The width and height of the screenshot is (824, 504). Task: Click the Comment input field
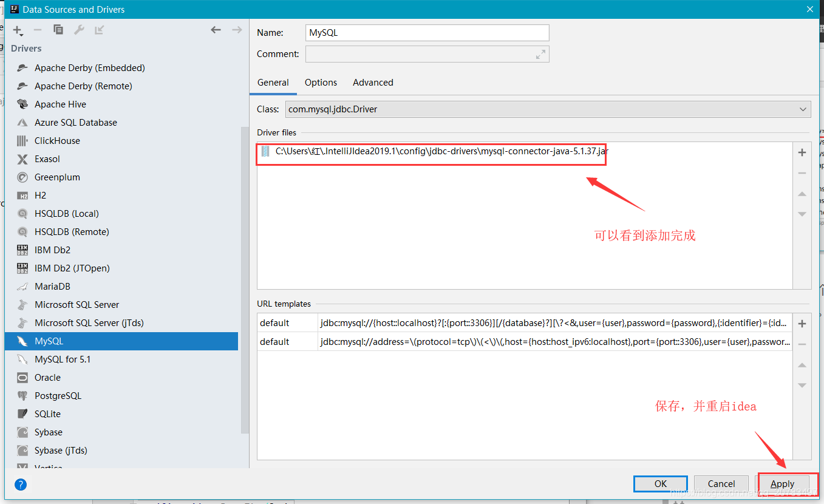coord(427,54)
